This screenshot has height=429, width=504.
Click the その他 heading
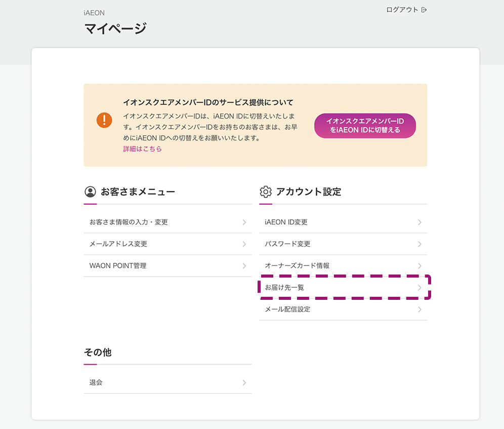[98, 352]
